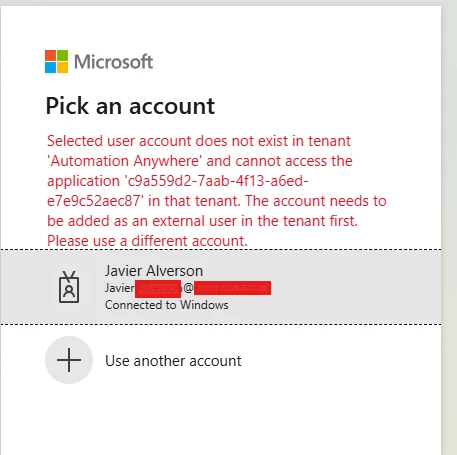Click the yellow square of Microsoft logo
The height and width of the screenshot is (455, 457).
(x=62, y=67)
